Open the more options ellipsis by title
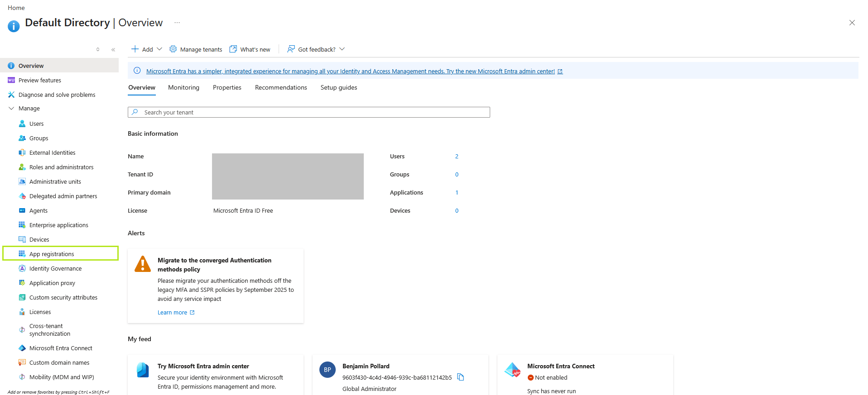Viewport: 868px width, 395px height. 177,22
